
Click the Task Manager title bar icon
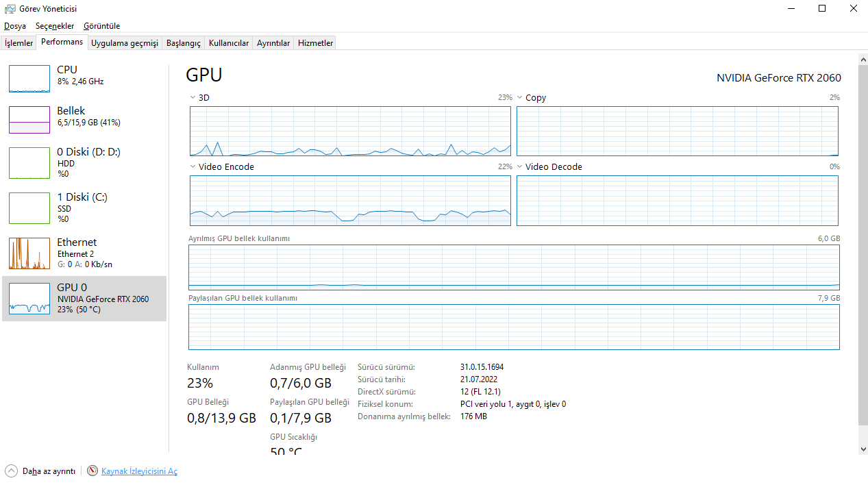(10, 9)
